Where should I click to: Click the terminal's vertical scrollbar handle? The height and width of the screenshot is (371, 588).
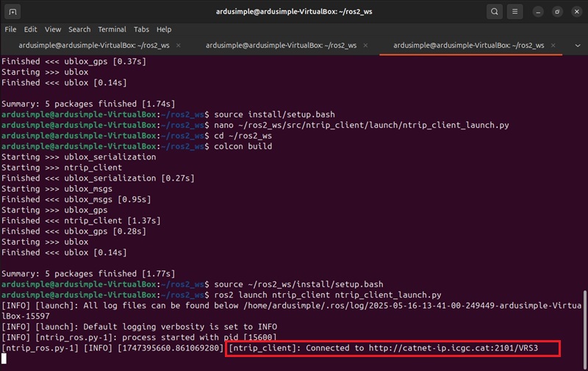pos(584,323)
